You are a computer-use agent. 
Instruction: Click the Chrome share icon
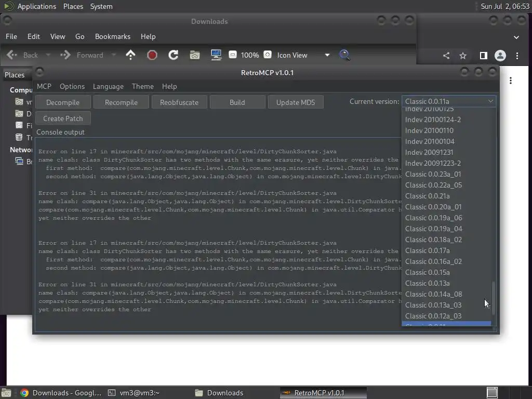point(446,56)
